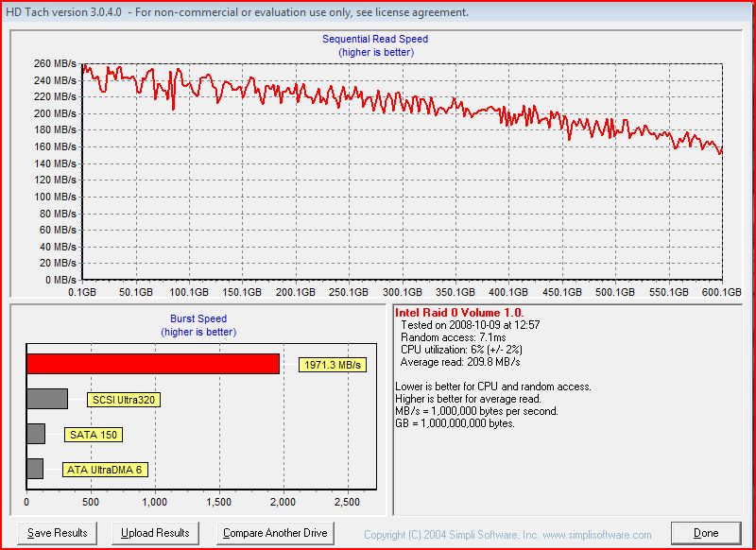The height and width of the screenshot is (550, 756).
Task: Click the Average read 209.8 MB/s line
Action: click(x=459, y=362)
